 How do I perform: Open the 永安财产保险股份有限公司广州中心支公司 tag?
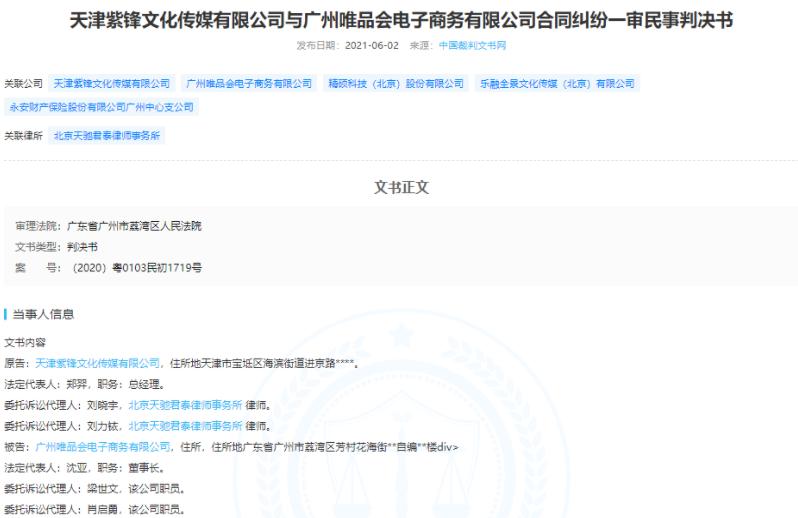point(101,107)
